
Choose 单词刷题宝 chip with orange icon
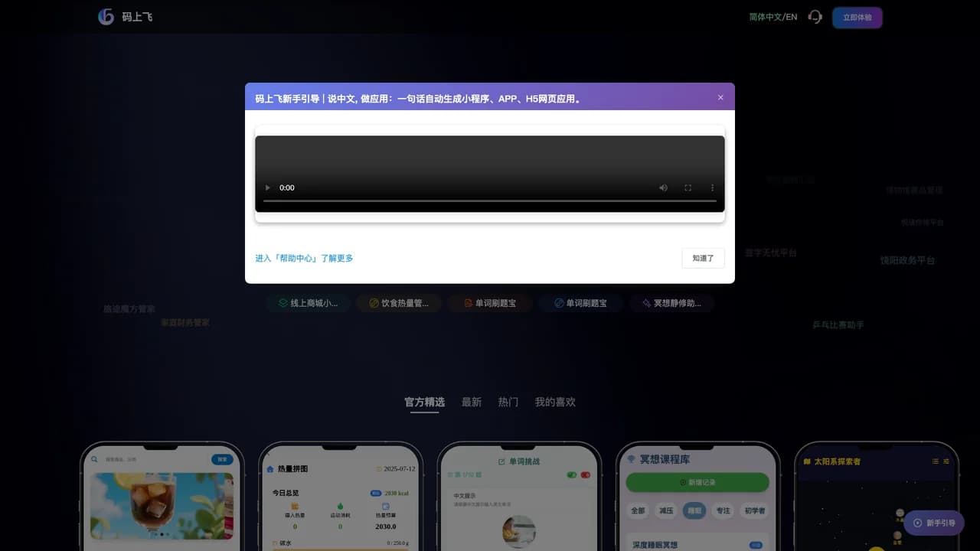tap(490, 303)
